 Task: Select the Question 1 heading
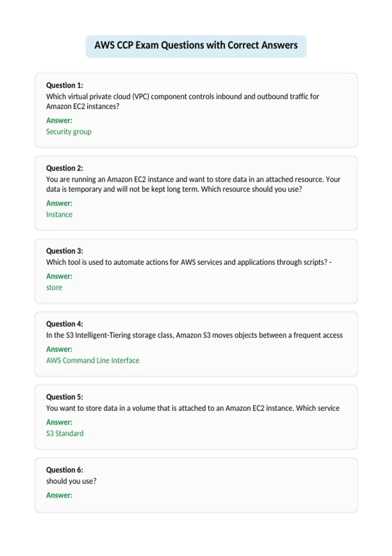(65, 85)
